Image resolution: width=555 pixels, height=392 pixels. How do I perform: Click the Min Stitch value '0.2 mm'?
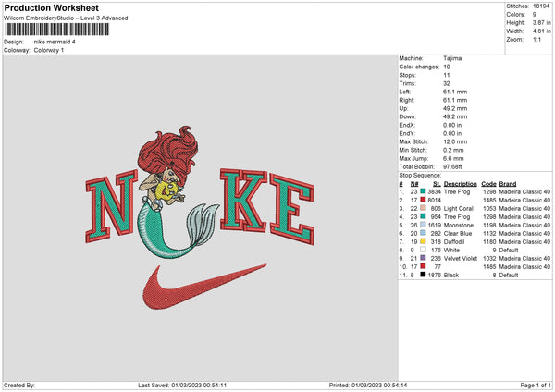click(453, 150)
